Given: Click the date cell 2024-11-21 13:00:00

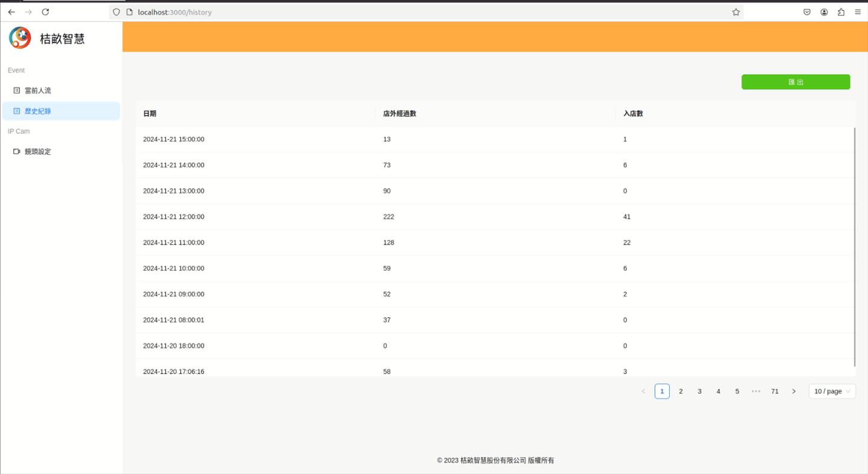Looking at the screenshot, I should (x=174, y=191).
